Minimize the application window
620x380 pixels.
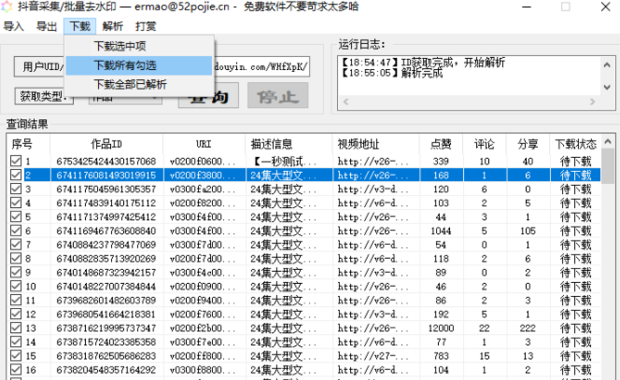(x=526, y=7)
